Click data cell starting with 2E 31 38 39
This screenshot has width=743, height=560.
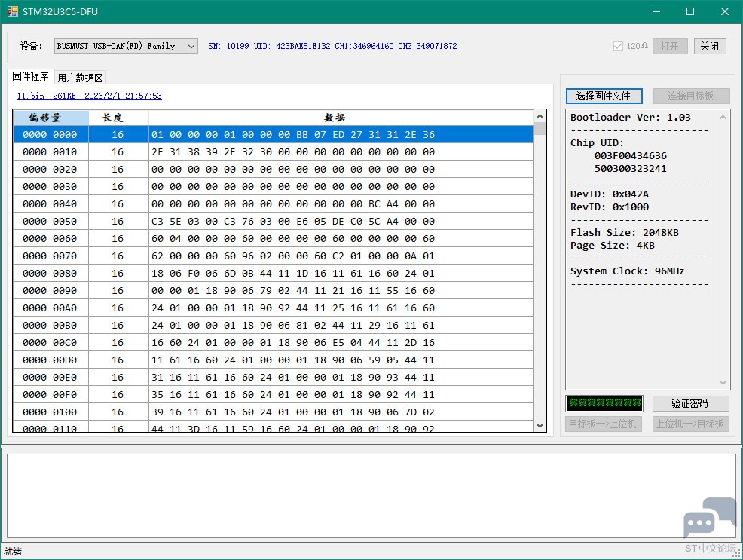341,151
